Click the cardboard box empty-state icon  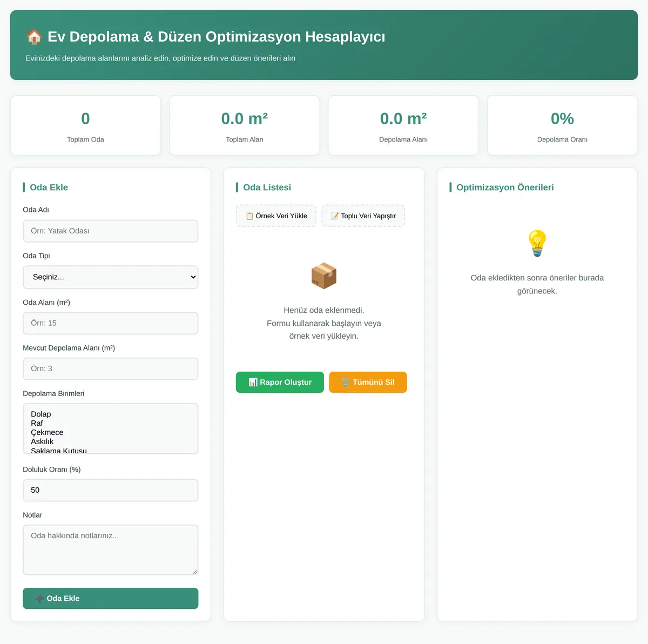click(324, 276)
